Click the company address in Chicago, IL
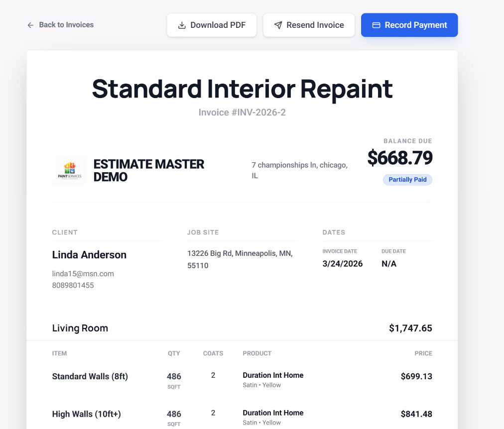Screen dimensions: 504x429 pyautogui.click(x=300, y=170)
